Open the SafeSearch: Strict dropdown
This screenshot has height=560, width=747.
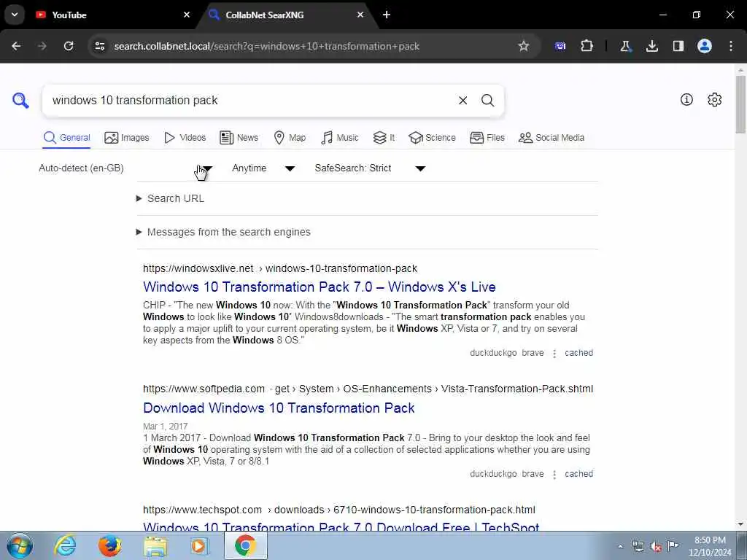pos(370,168)
